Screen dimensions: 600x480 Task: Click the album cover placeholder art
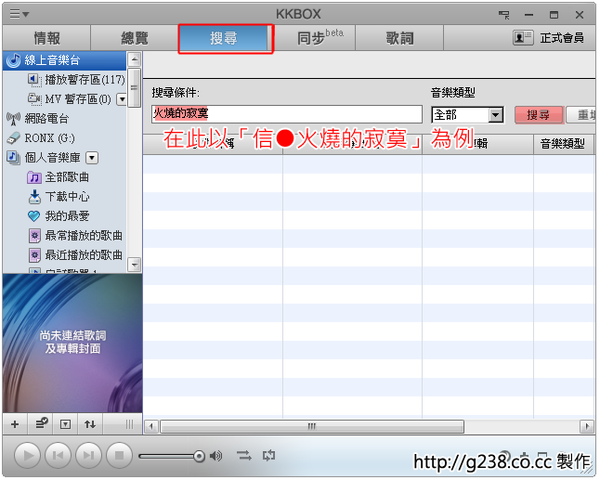click(x=72, y=343)
